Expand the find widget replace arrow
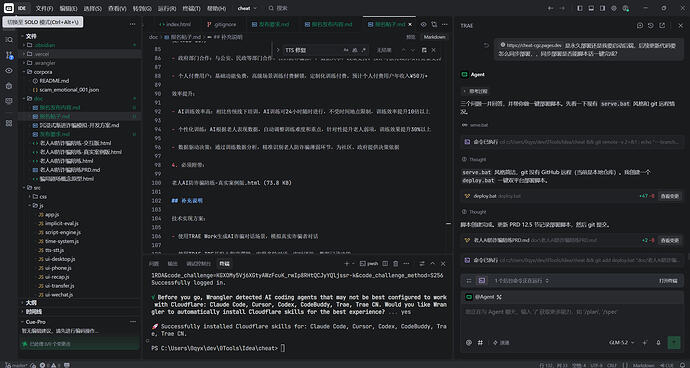The image size is (690, 368). [x=278, y=50]
